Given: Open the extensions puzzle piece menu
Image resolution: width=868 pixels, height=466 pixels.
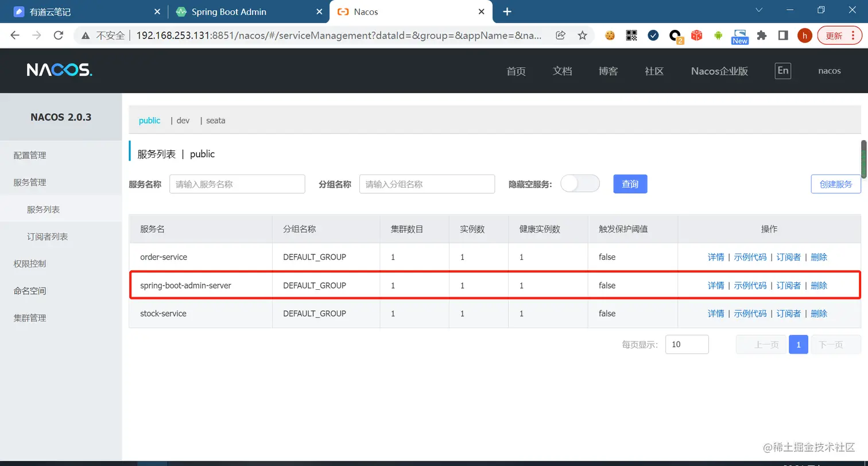Looking at the screenshot, I should click(x=762, y=35).
